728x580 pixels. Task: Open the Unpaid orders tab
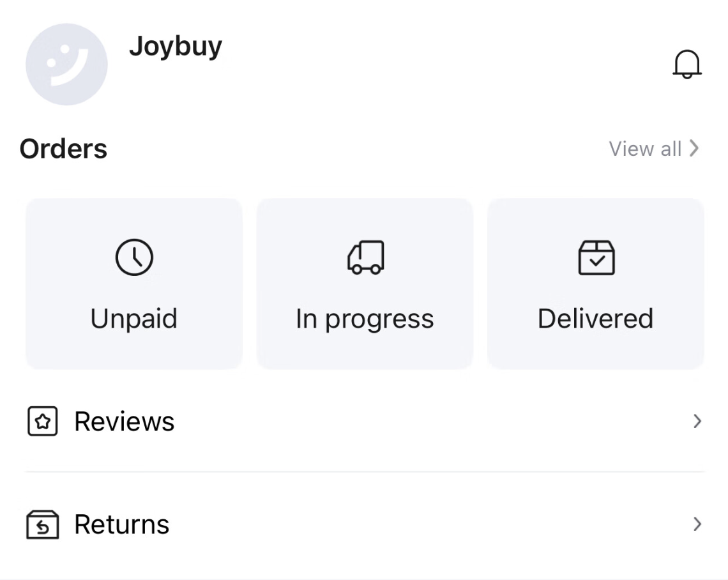(x=133, y=283)
